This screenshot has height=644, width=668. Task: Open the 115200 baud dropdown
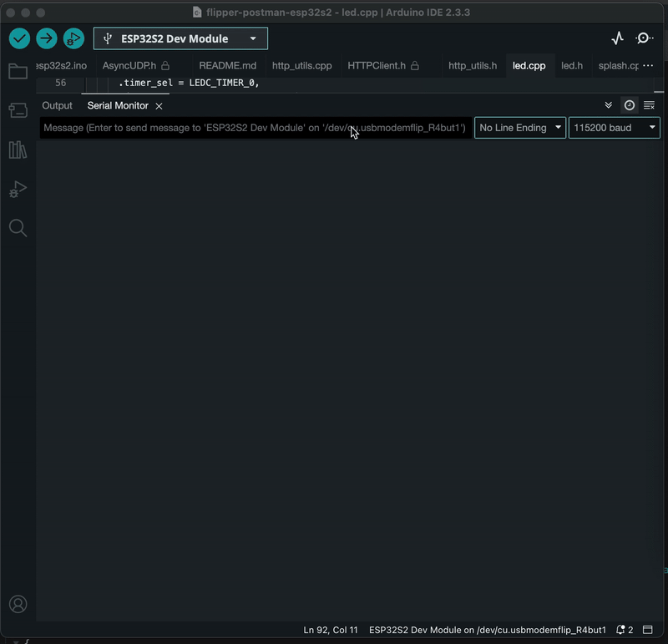[x=614, y=128]
